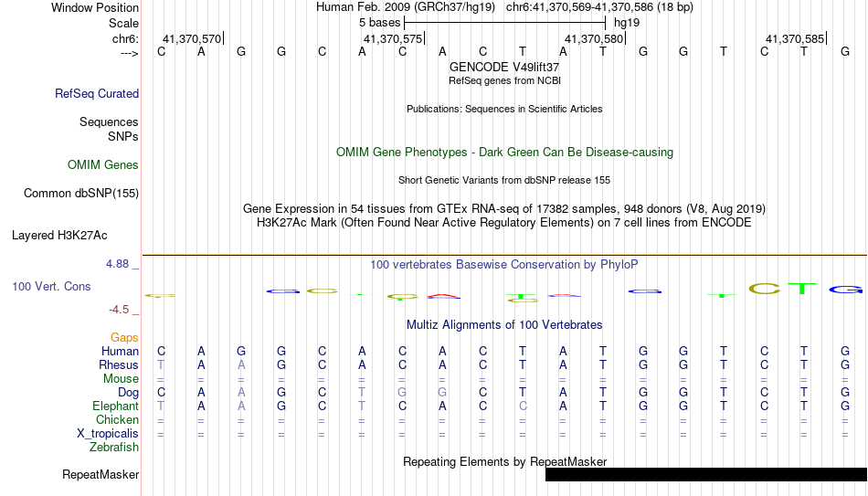Click the large green T conservation logo letter
868x496 pixels.
click(802, 289)
